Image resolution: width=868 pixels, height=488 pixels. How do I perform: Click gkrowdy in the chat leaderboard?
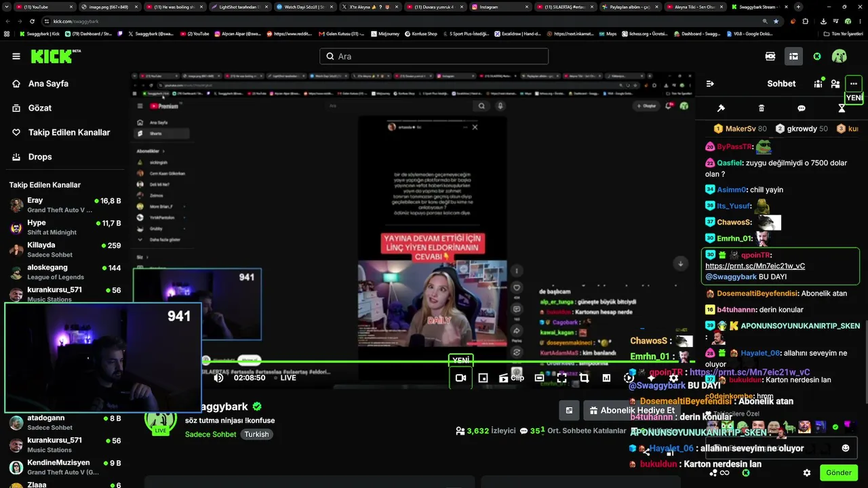[802, 129]
